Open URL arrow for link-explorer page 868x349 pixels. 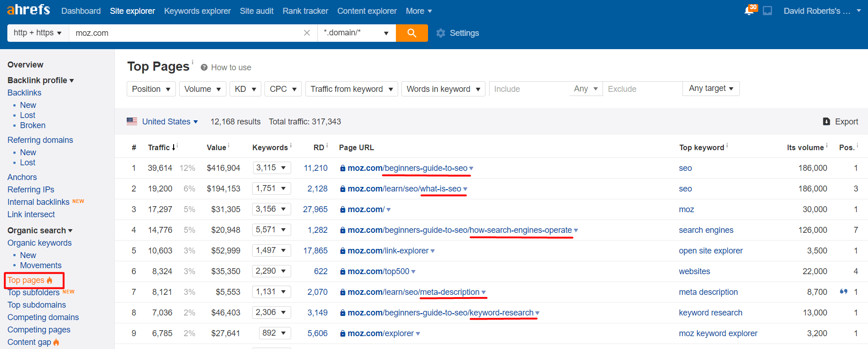click(433, 251)
